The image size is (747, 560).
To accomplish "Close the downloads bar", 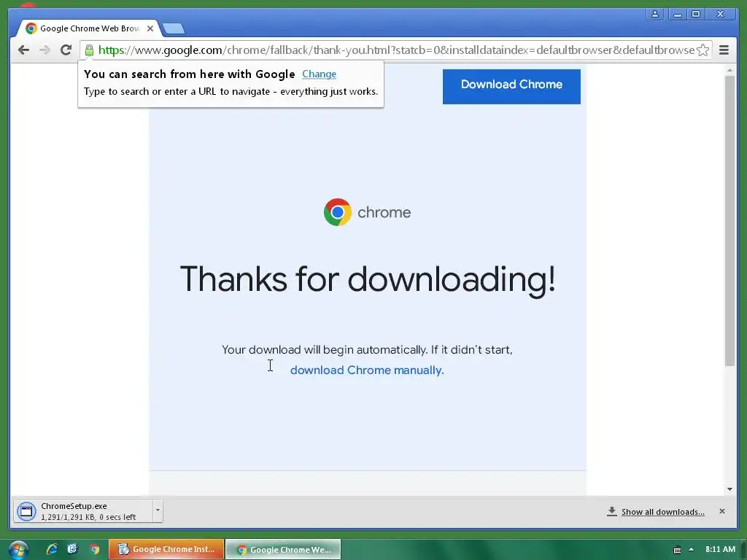I will tap(721, 511).
